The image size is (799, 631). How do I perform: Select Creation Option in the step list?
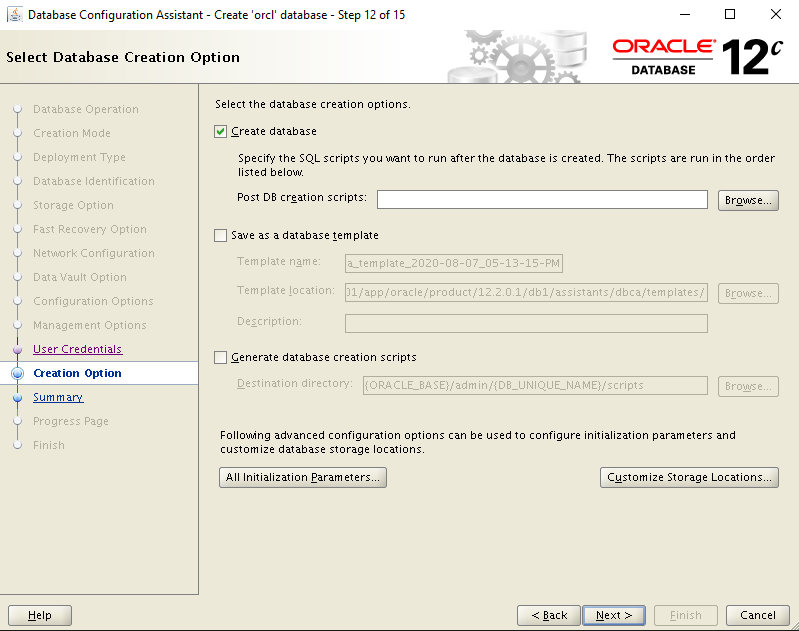click(x=77, y=373)
